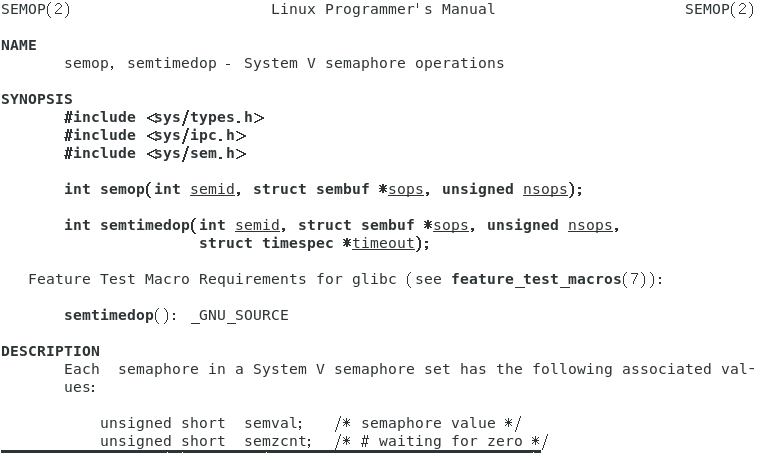Click the sys/ipc.h include line

click(155, 135)
